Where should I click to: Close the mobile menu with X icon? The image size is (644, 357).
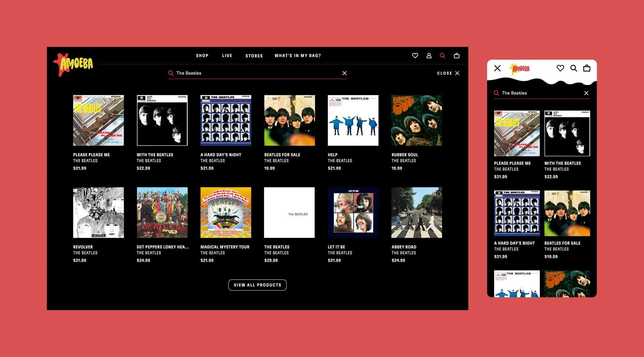(x=497, y=68)
